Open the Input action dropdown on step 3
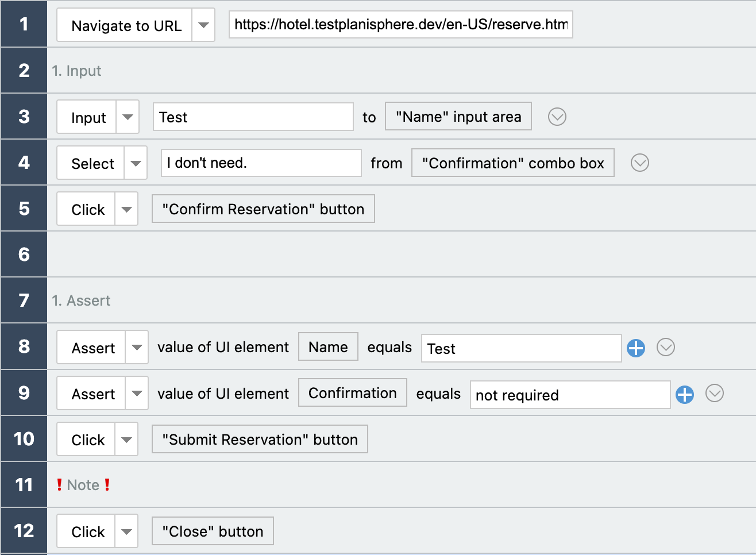This screenshot has height=555, width=756. 127,117
